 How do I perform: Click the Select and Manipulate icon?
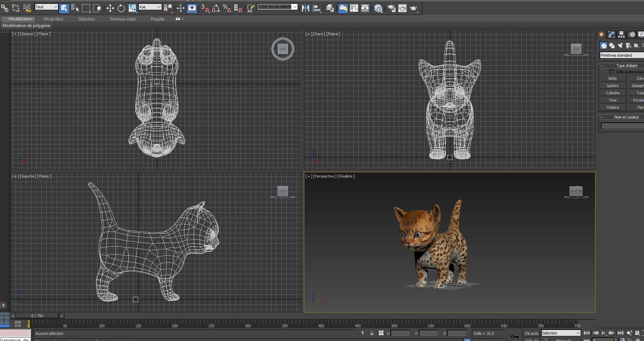tap(180, 8)
